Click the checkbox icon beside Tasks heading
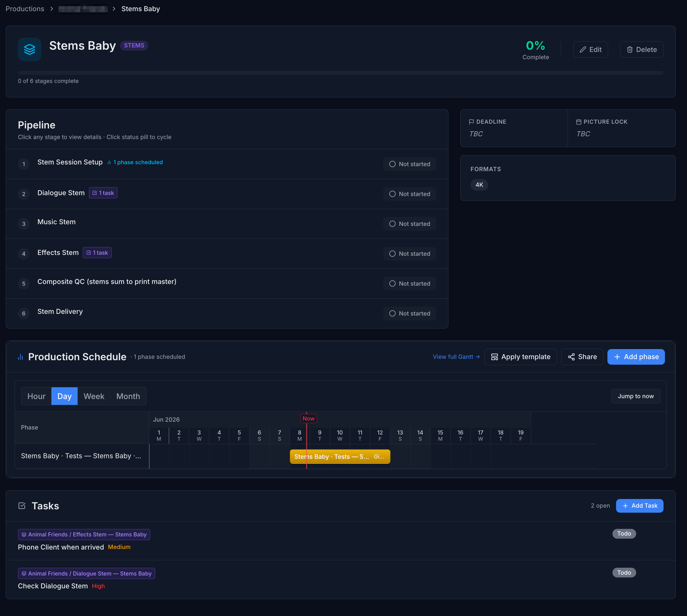687x616 pixels. pyautogui.click(x=22, y=506)
